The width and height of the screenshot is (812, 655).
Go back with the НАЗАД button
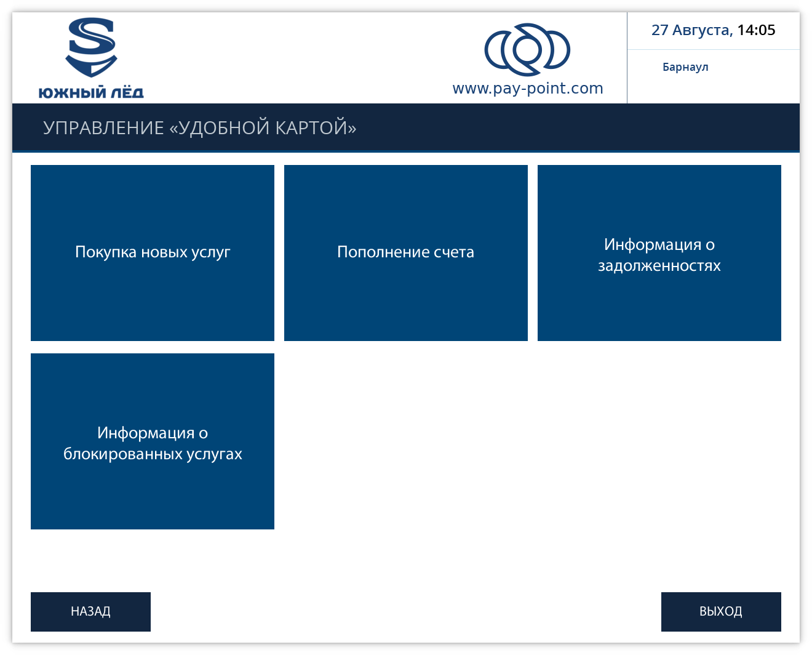(x=90, y=612)
